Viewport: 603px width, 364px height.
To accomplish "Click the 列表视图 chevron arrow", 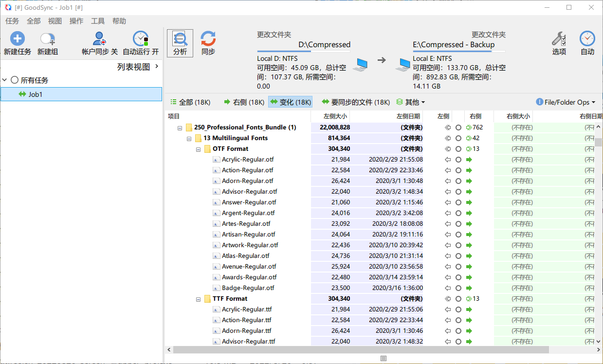I will (x=157, y=66).
